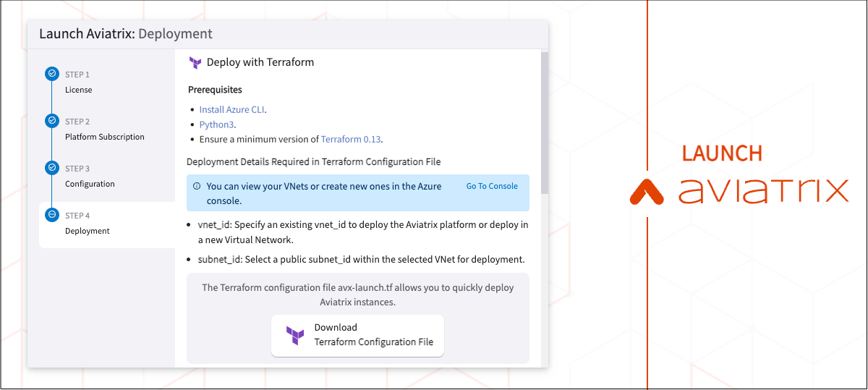The image size is (868, 390).
Task: Click the Step 2 Platform Subscription checkmark icon
Action: [51, 121]
